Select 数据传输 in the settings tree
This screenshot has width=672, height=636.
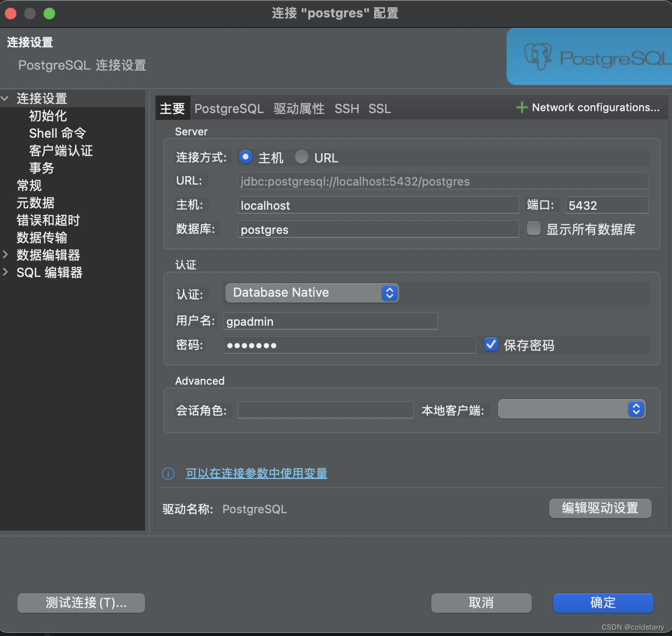click(42, 238)
